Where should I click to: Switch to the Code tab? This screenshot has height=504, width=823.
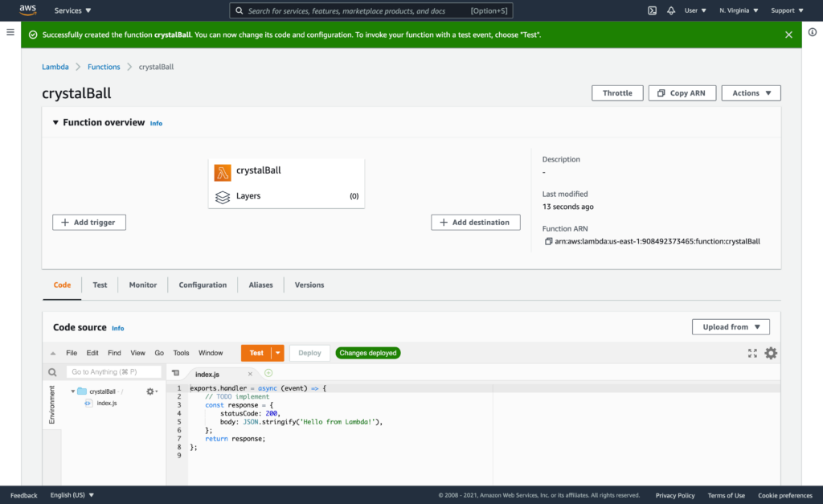(62, 285)
